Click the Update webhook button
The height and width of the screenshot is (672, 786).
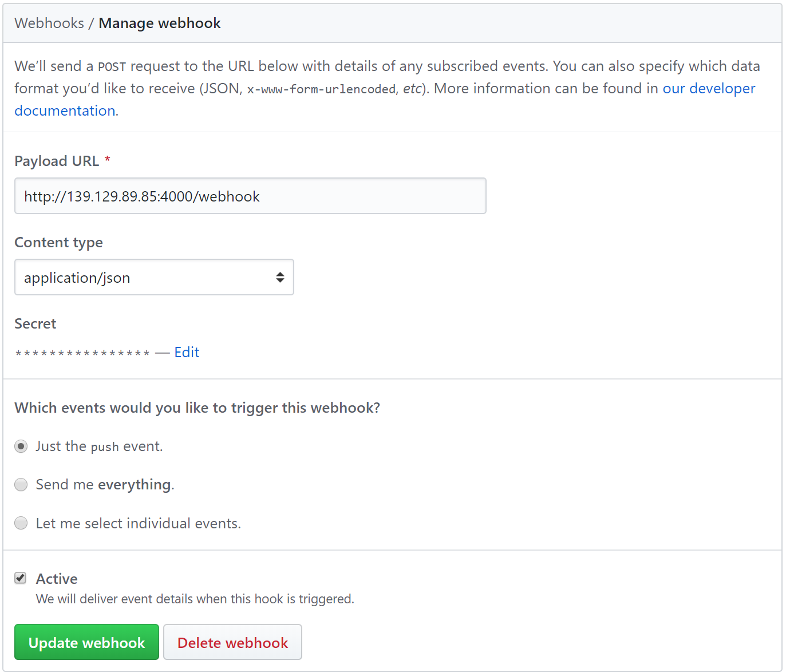[86, 642]
